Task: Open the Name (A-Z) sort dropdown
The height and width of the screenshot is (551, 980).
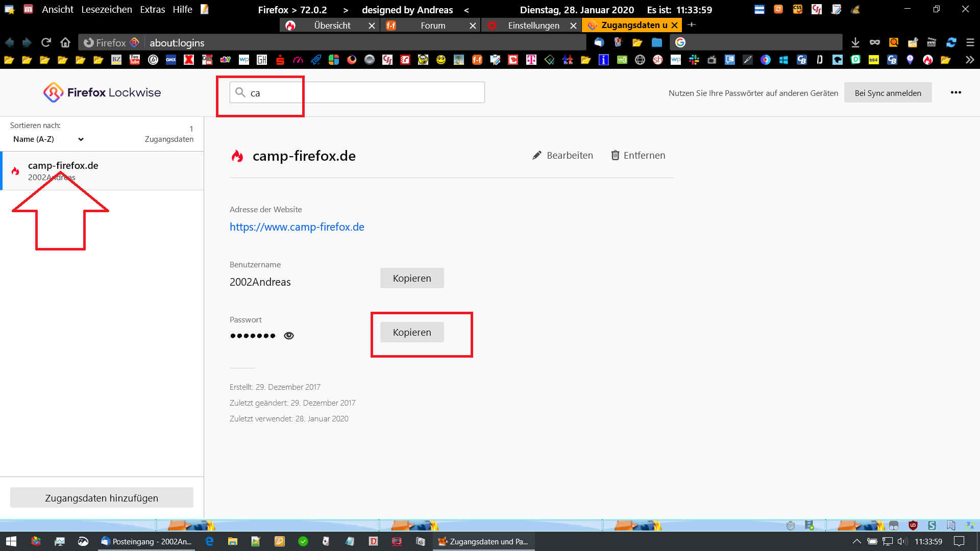Action: coord(48,139)
